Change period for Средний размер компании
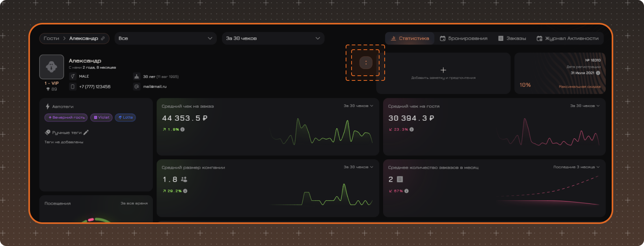The image size is (644, 246). 358,167
